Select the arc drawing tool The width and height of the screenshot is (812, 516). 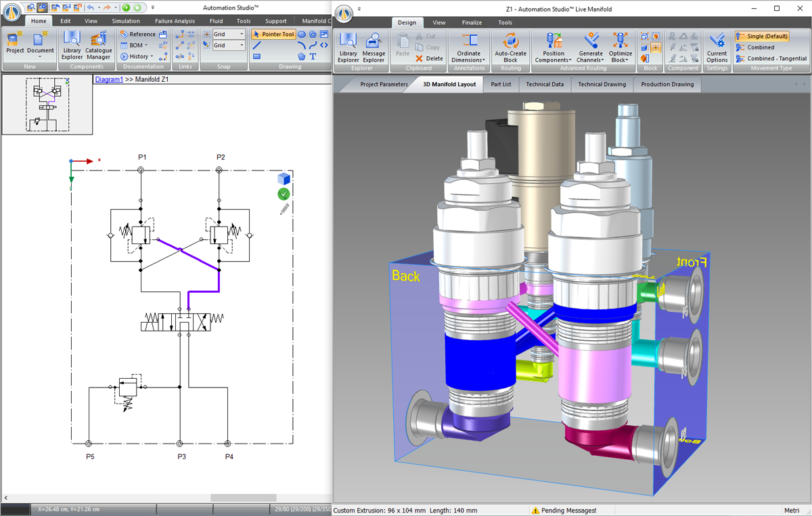(301, 45)
